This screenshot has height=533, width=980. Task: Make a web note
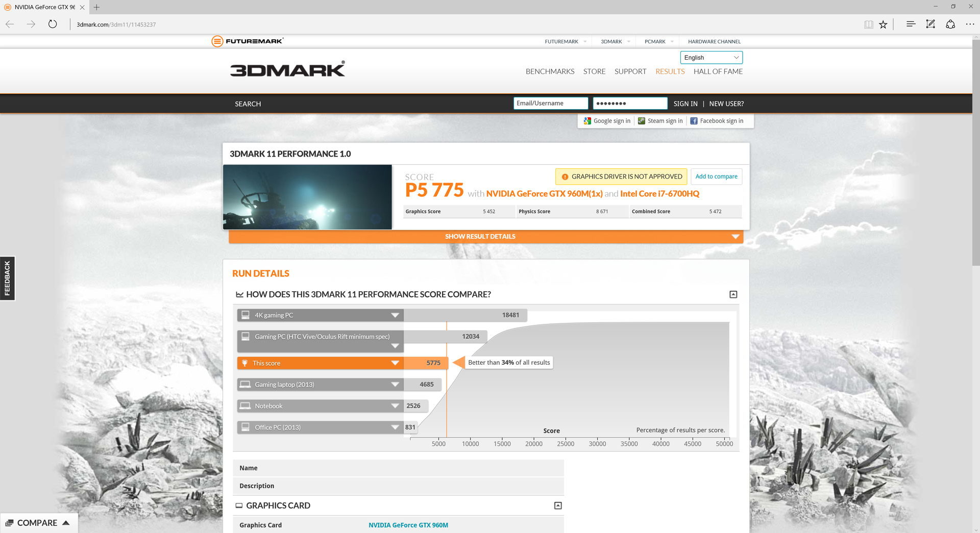930,24
